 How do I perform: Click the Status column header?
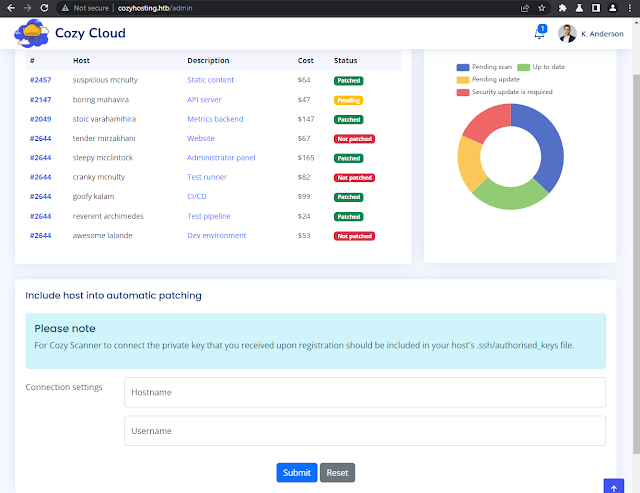[345, 60]
